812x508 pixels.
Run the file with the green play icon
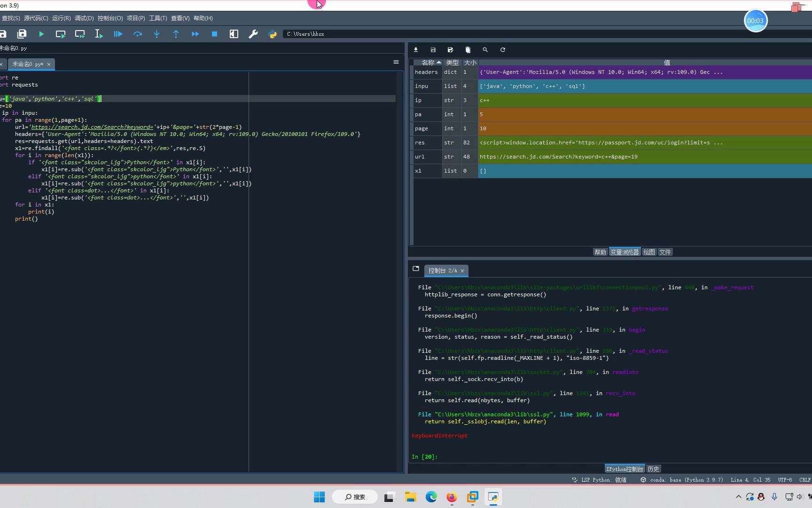(x=41, y=34)
